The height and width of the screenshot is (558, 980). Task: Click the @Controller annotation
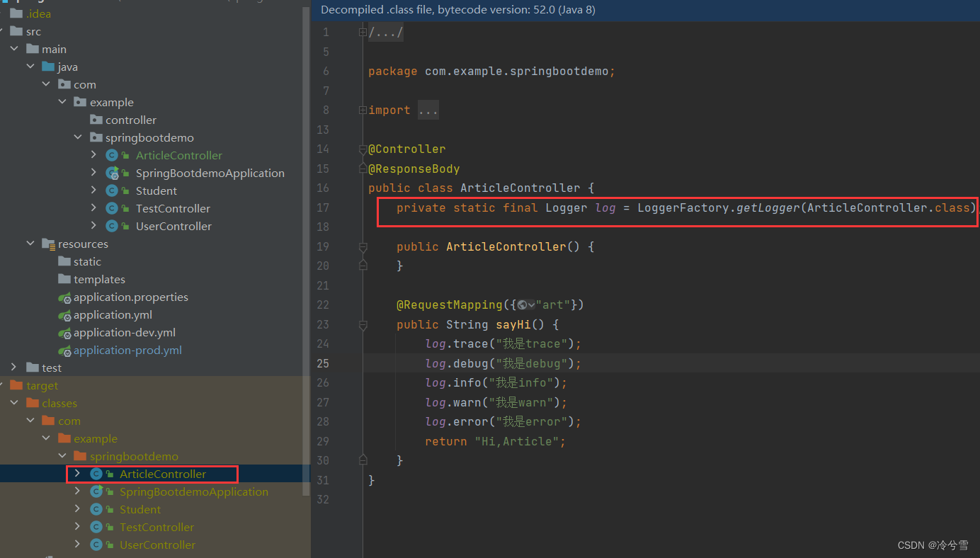[407, 149]
